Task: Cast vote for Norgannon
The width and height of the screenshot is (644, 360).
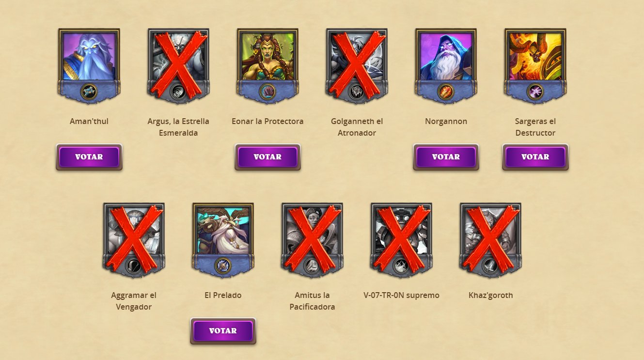Action: click(x=446, y=157)
